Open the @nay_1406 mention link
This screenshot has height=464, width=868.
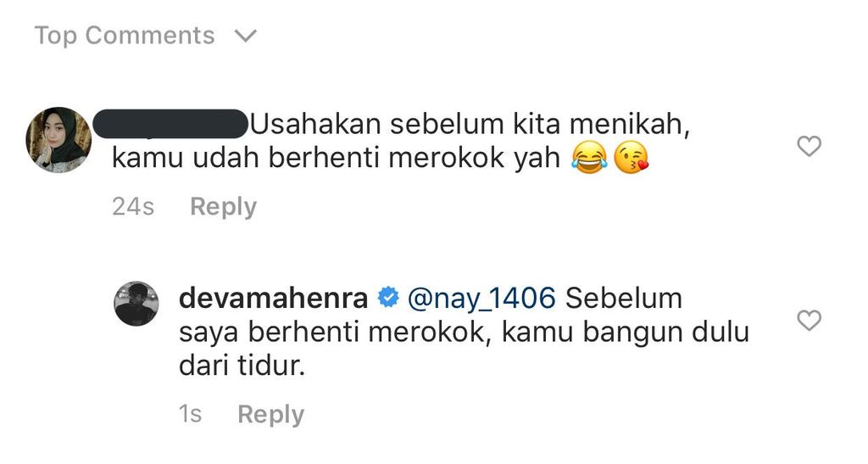[481, 299]
